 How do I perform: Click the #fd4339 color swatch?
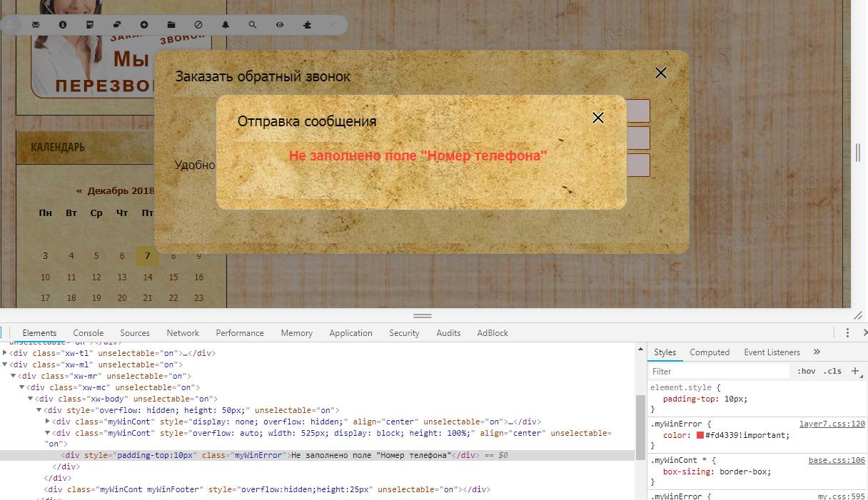point(700,435)
